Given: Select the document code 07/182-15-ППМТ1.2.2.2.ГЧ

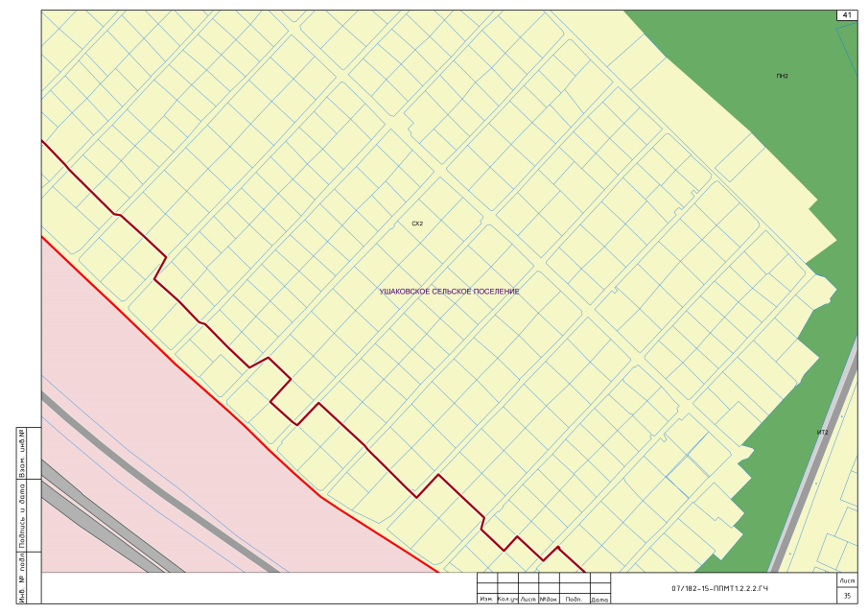Looking at the screenshot, I should tap(719, 588).
